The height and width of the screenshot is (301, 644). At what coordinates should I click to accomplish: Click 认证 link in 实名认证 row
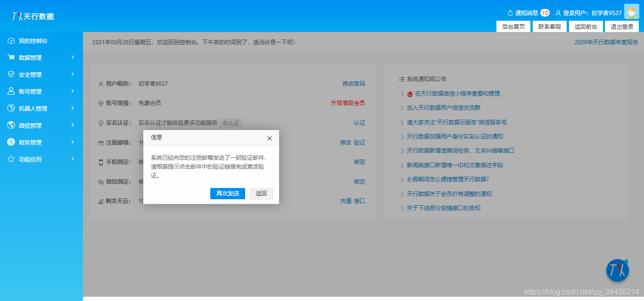click(360, 123)
